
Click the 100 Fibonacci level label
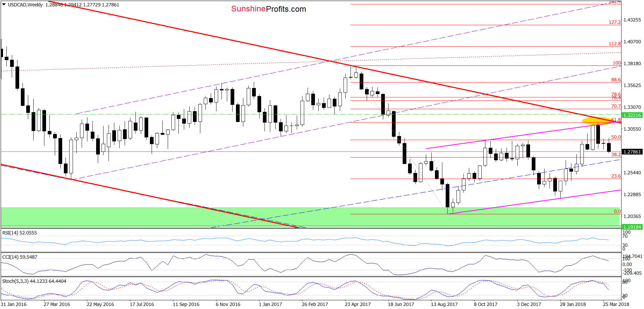[x=617, y=63]
